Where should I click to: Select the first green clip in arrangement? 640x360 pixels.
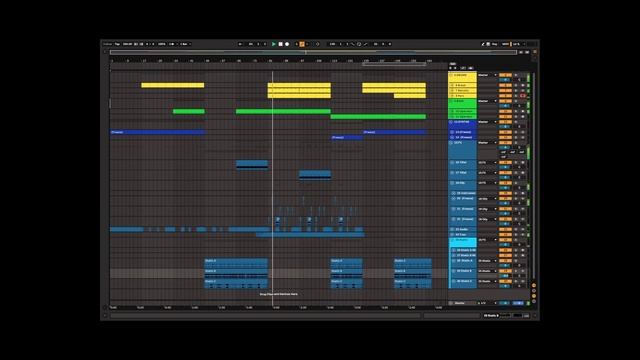point(189,111)
